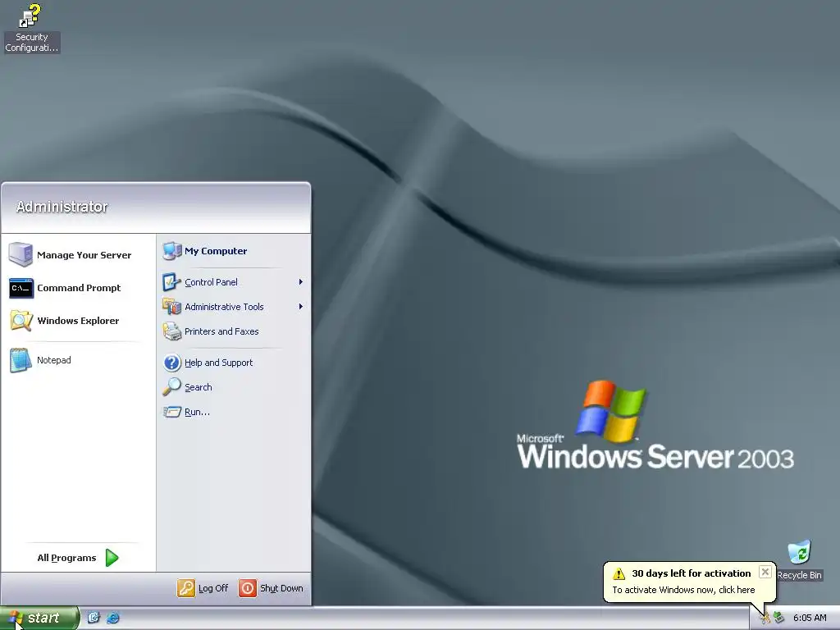Open the Recycle Bin desktop icon
Image resolution: width=840 pixels, height=630 pixels.
[799, 559]
